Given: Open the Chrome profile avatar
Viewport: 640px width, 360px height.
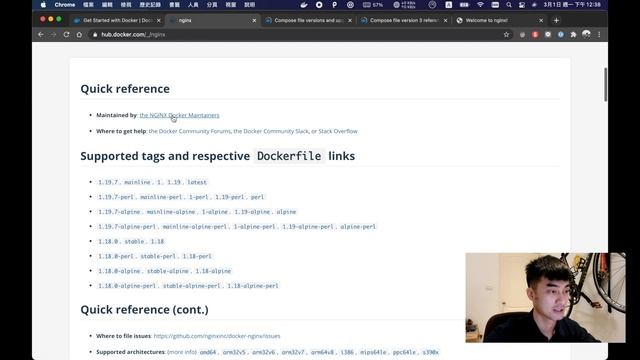Looking at the screenshot, I should [586, 34].
